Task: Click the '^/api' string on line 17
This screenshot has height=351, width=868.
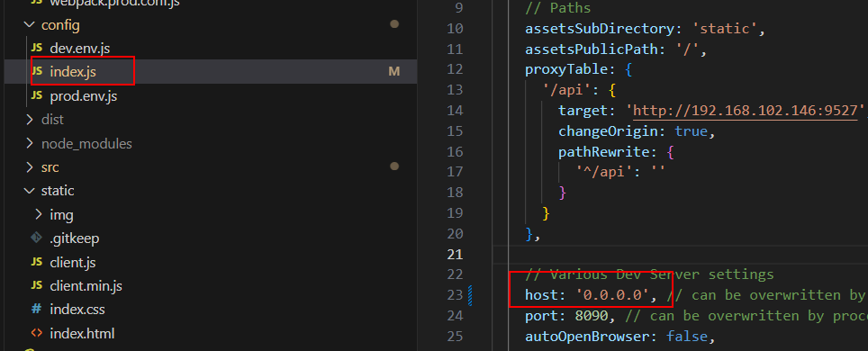Action: 604,172
